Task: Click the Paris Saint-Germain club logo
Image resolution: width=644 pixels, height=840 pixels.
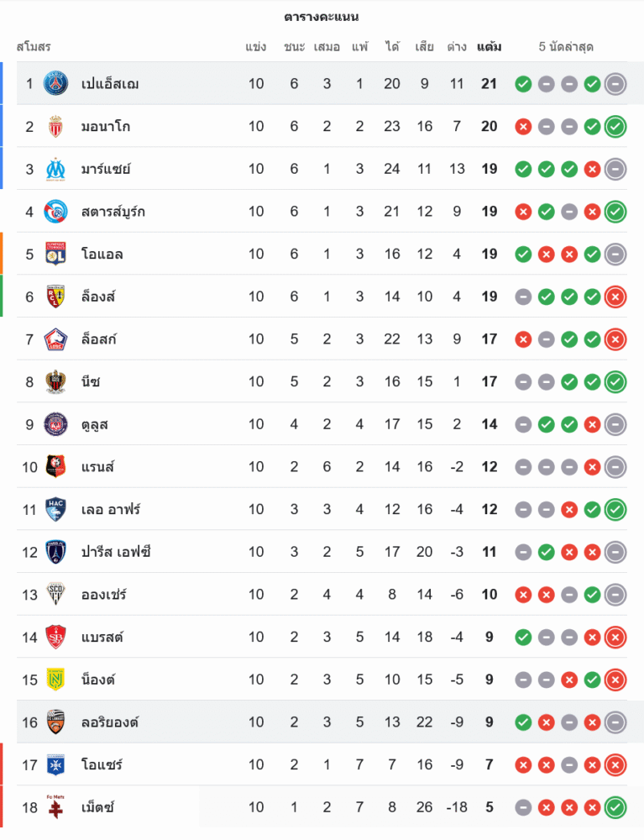Action: tap(56, 83)
